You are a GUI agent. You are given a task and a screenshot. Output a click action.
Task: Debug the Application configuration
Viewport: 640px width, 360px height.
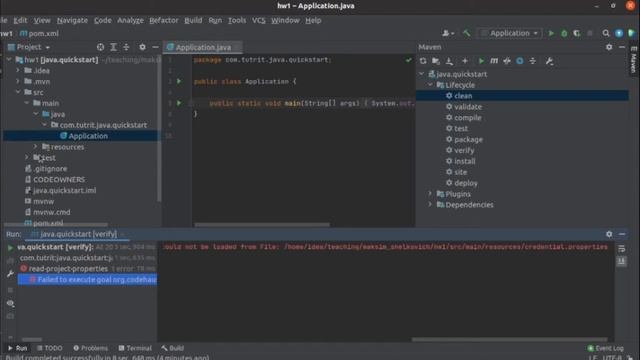click(564, 33)
